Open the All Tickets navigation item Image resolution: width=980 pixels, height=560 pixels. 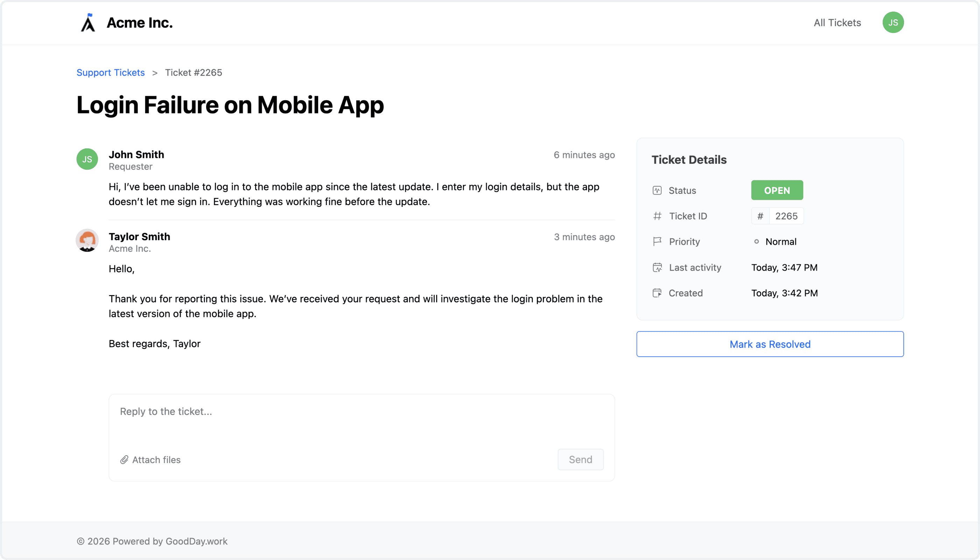pos(837,23)
